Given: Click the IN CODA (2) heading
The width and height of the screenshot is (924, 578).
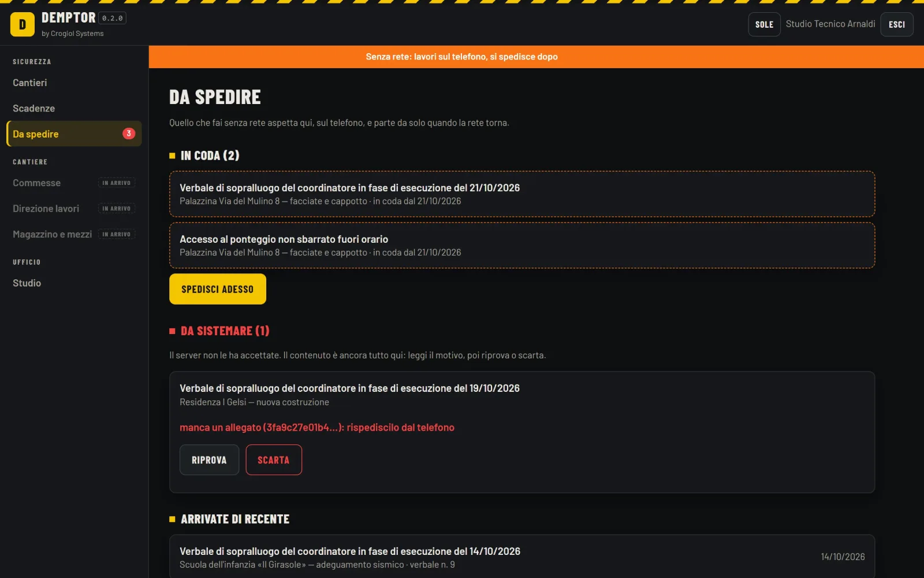Looking at the screenshot, I should pos(210,155).
